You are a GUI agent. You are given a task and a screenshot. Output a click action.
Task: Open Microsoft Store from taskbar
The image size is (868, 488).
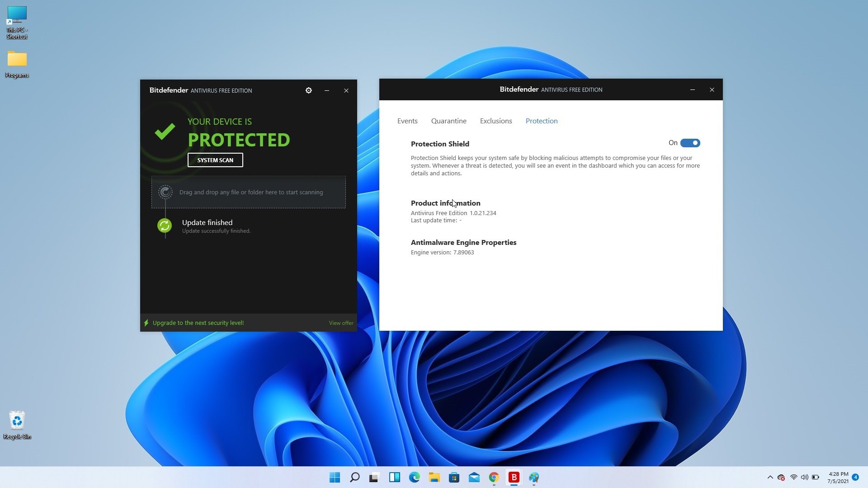click(x=454, y=477)
